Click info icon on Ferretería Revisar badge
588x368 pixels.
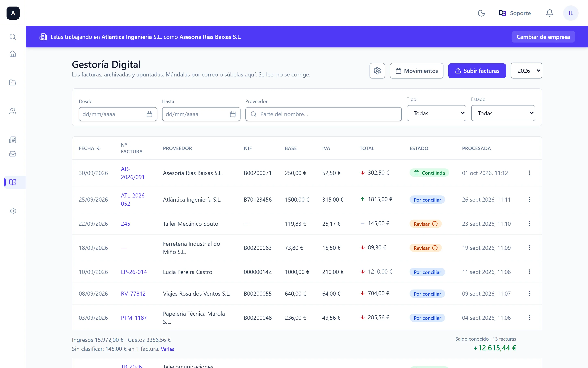coord(435,248)
